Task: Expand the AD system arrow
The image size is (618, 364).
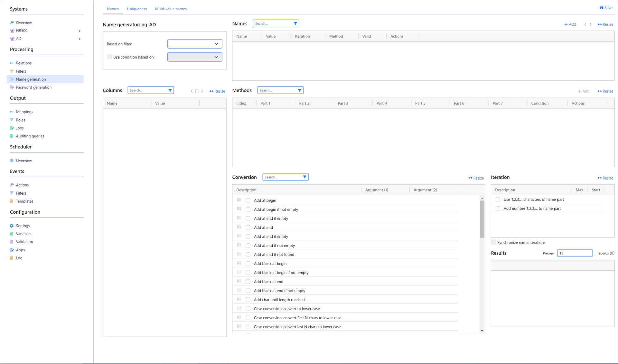Action: point(80,39)
